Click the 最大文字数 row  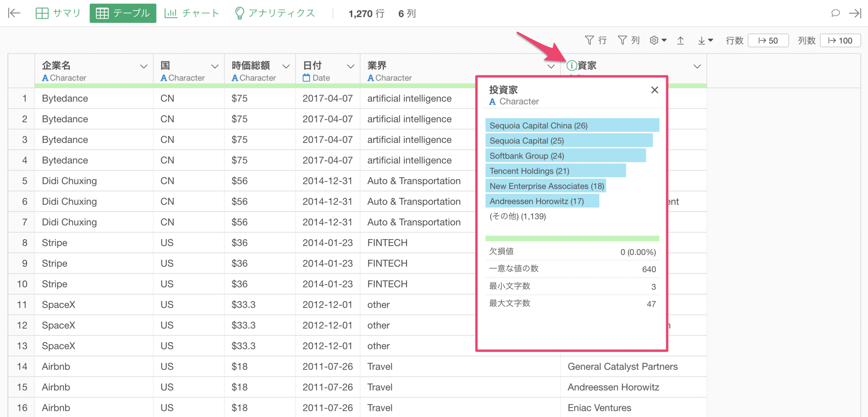[572, 303]
